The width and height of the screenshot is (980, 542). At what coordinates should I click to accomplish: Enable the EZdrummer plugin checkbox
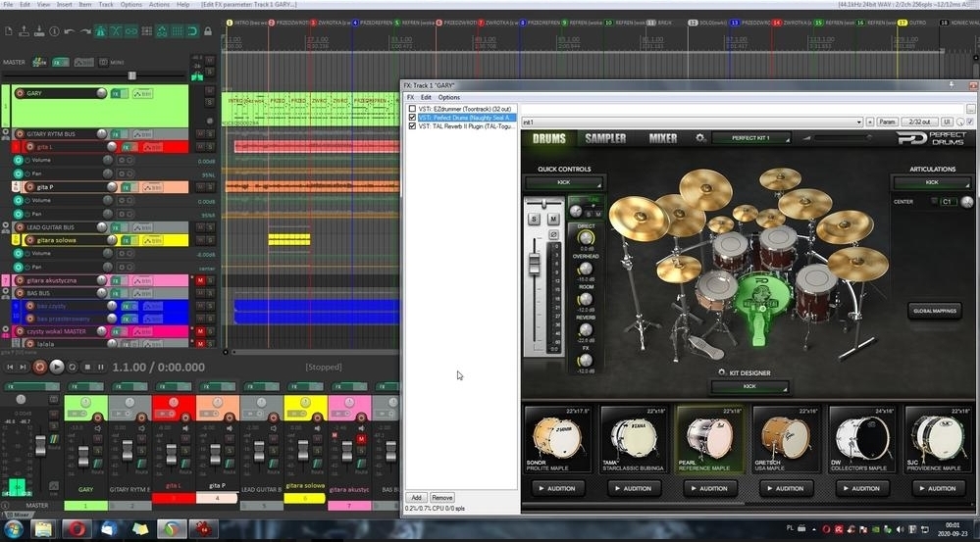pyautogui.click(x=412, y=109)
